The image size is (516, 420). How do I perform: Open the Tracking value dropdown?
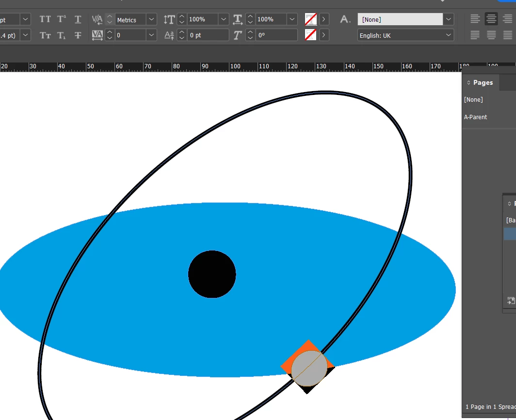tap(151, 35)
